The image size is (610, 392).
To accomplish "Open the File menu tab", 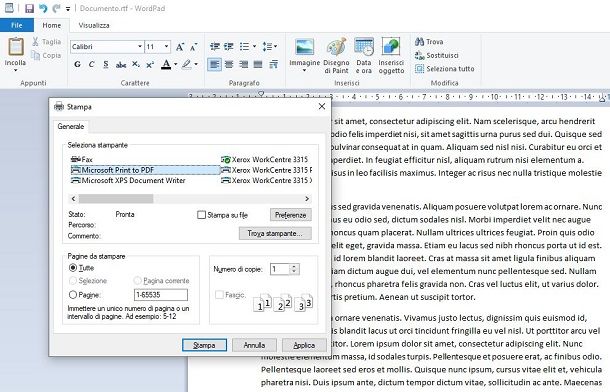I will click(17, 25).
